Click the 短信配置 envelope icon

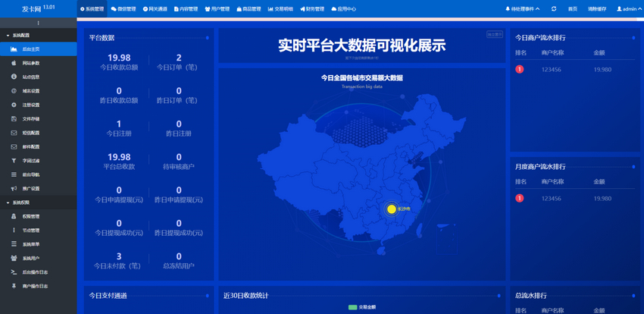14,133
